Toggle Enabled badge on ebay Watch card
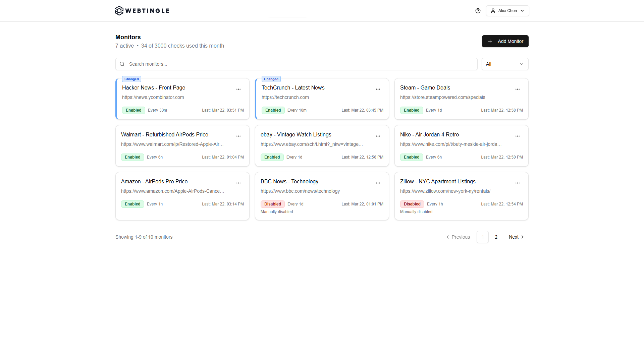The width and height of the screenshot is (644, 362). (x=272, y=157)
